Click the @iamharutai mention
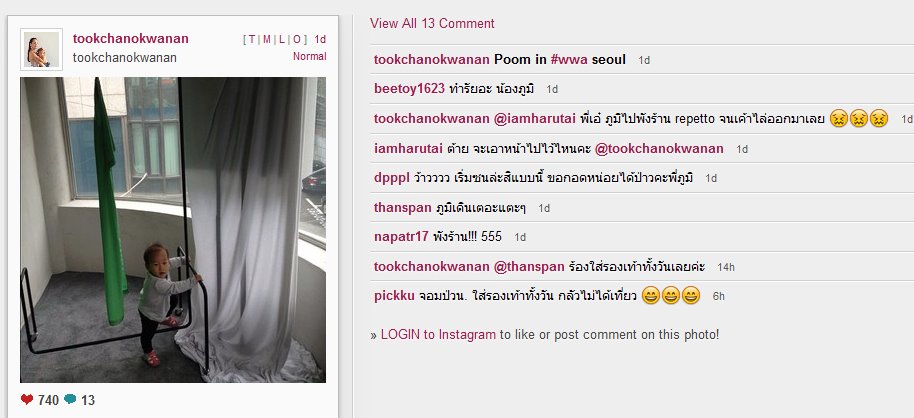The height and width of the screenshot is (418, 914). point(535,119)
